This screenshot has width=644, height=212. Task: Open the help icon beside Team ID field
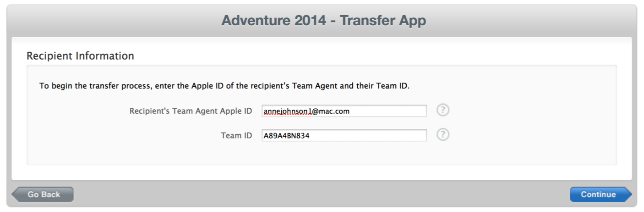click(442, 135)
